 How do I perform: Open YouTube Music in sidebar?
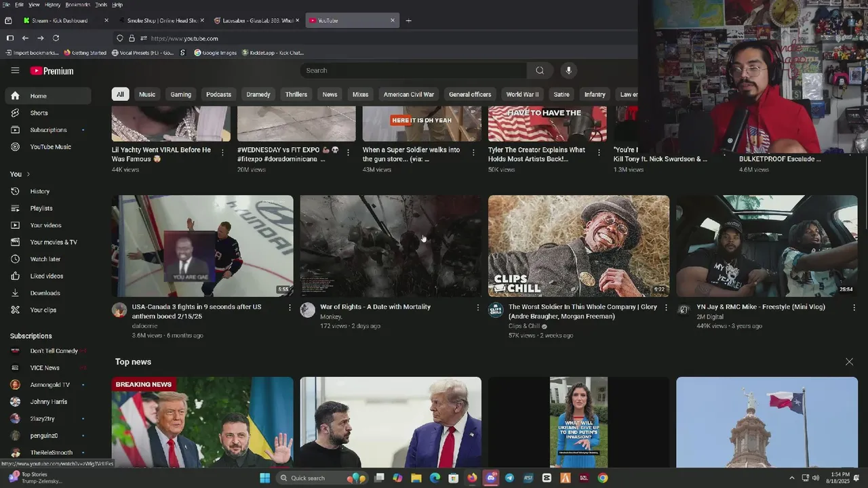47,147
